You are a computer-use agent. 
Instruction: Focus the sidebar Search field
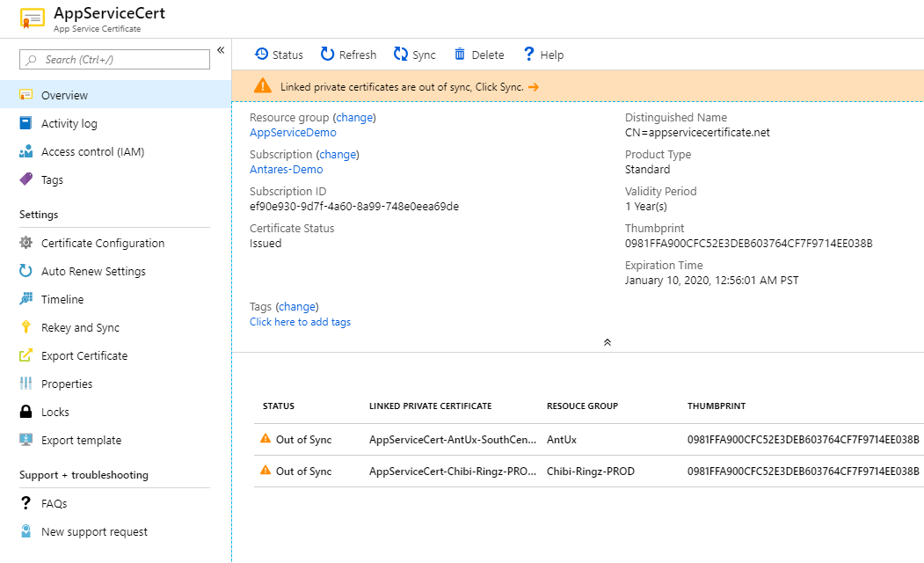pos(115,59)
